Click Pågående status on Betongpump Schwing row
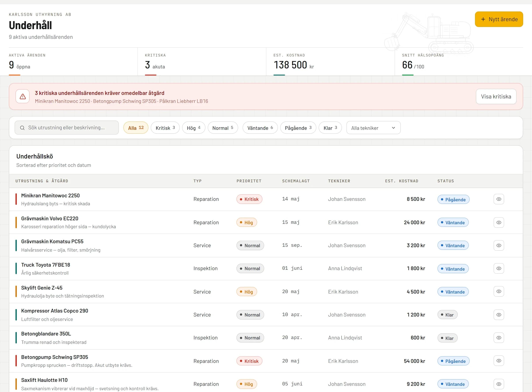Image resolution: width=532 pixels, height=392 pixels. pyautogui.click(x=453, y=361)
